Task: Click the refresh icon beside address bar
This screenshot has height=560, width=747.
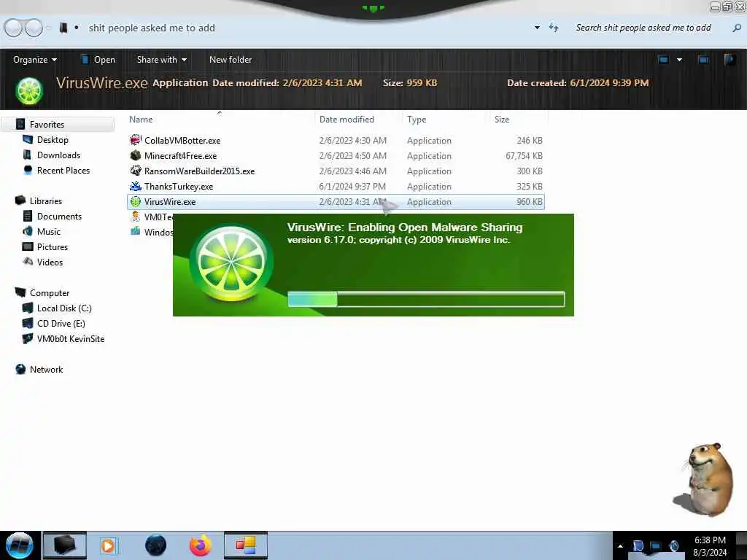Action: click(x=554, y=28)
